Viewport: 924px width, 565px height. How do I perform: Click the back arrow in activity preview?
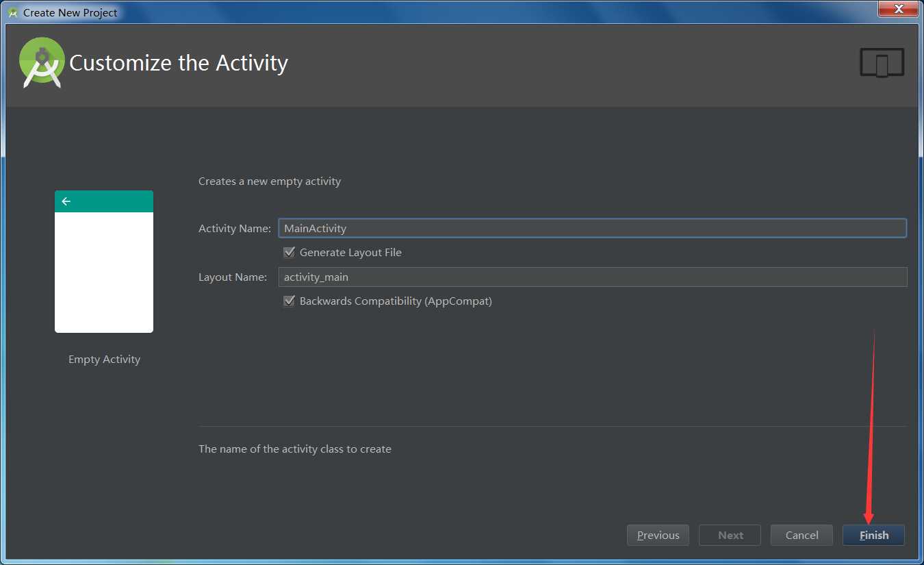66,201
